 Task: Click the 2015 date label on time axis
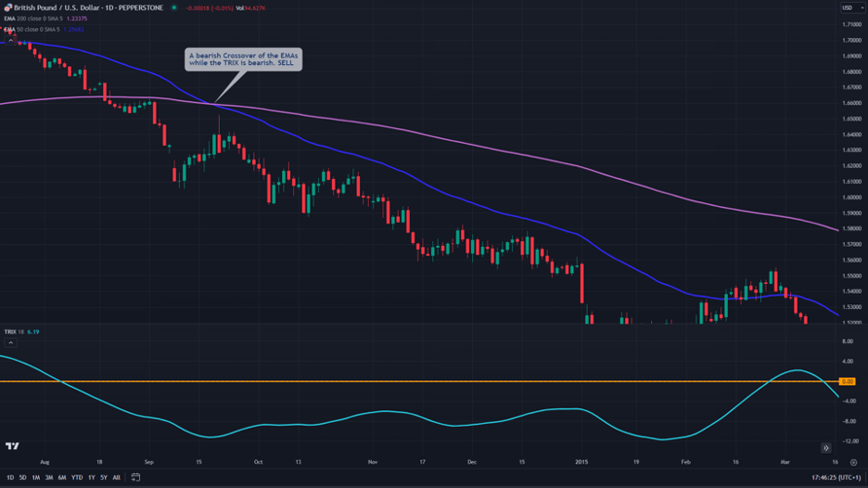click(581, 462)
